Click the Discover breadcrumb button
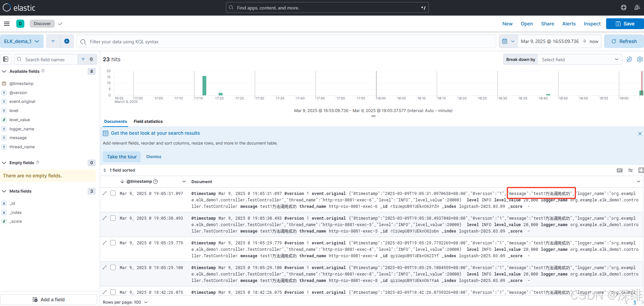Viewport: 644px width, 306px height. tap(42, 24)
